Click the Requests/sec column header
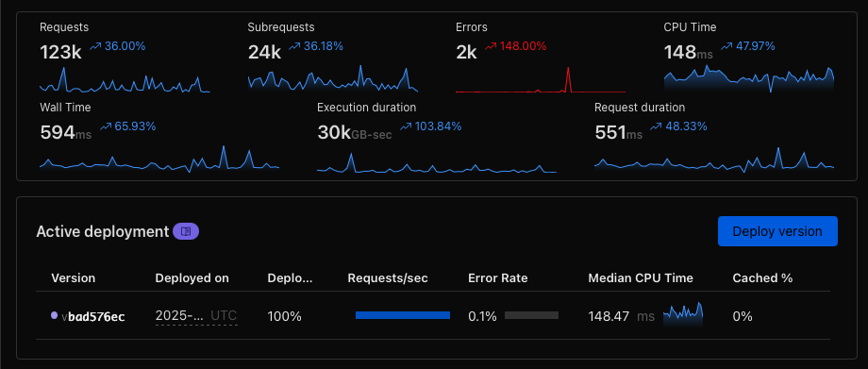The image size is (868, 369). pos(388,278)
